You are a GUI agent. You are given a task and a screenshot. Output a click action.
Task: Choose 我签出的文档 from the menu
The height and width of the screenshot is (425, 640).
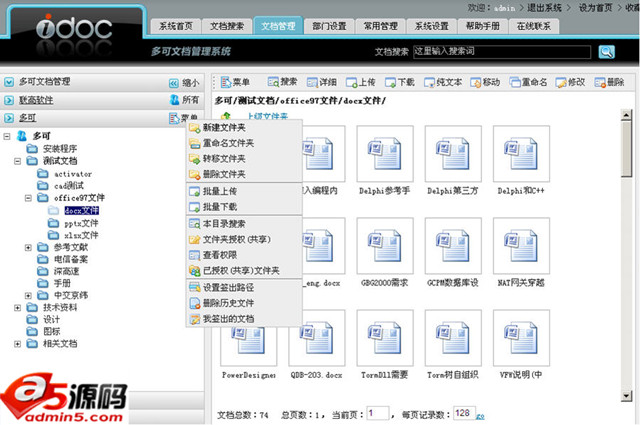click(244, 319)
